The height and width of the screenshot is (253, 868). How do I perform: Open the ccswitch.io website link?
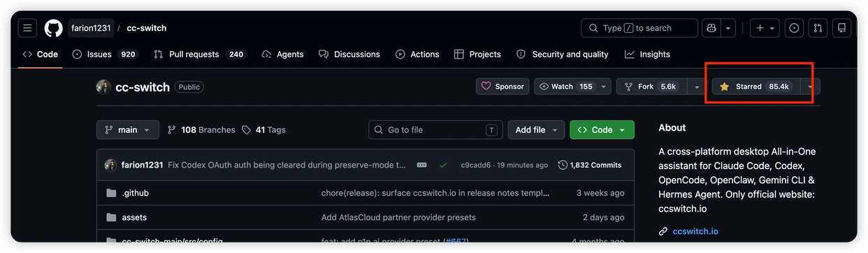[695, 231]
